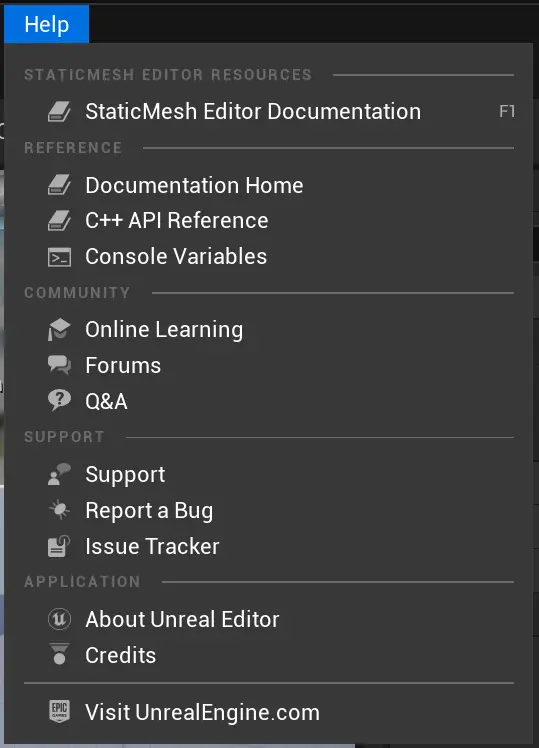Click the graduation cap Online Learning icon
The width and height of the screenshot is (539, 748).
point(59,330)
